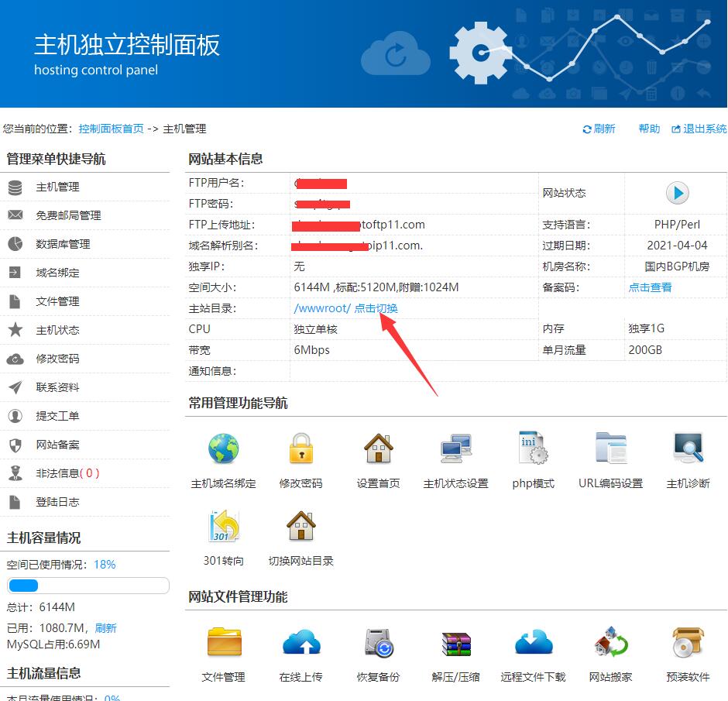The image size is (728, 701).
Task: Open the php模式 ini file icon
Action: pyautogui.click(x=533, y=448)
